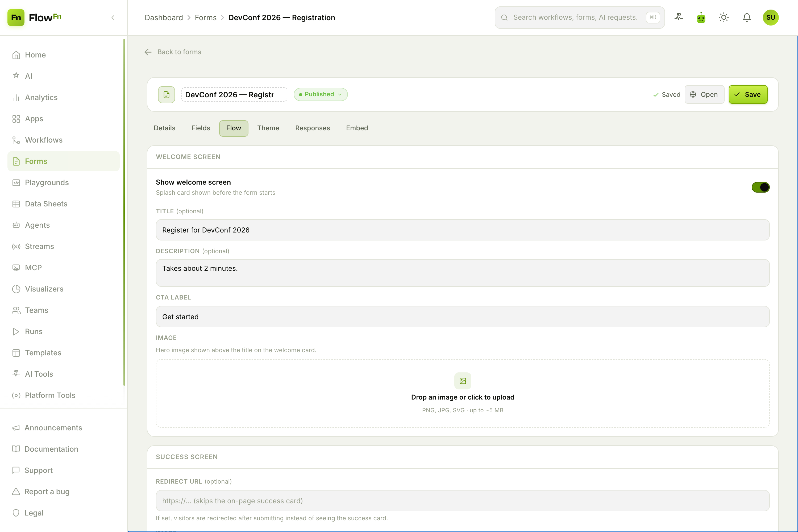This screenshot has width=798, height=532.
Task: Switch to the Embed tab
Action: pos(357,128)
